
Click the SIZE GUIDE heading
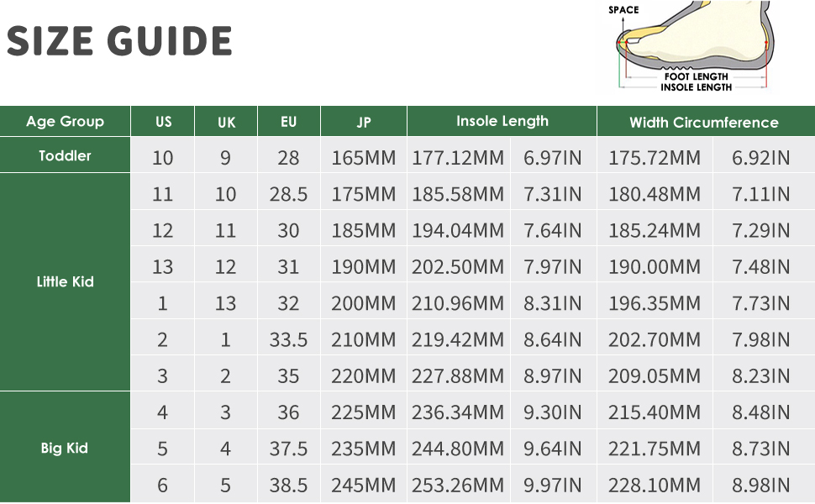click(119, 41)
